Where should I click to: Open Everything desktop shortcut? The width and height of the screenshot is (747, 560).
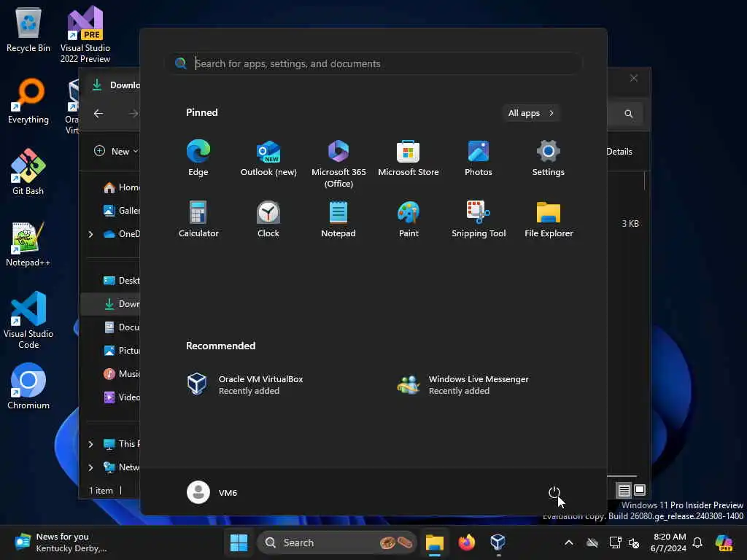(28, 101)
